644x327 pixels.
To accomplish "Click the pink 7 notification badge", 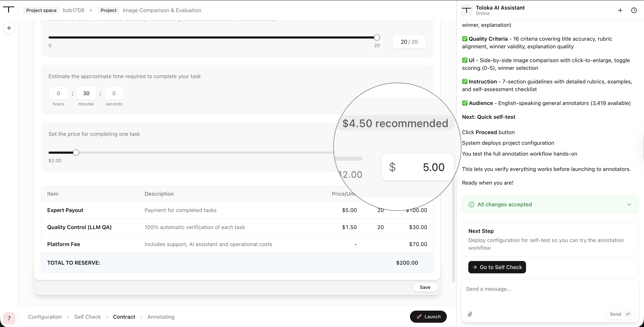I will [9, 318].
